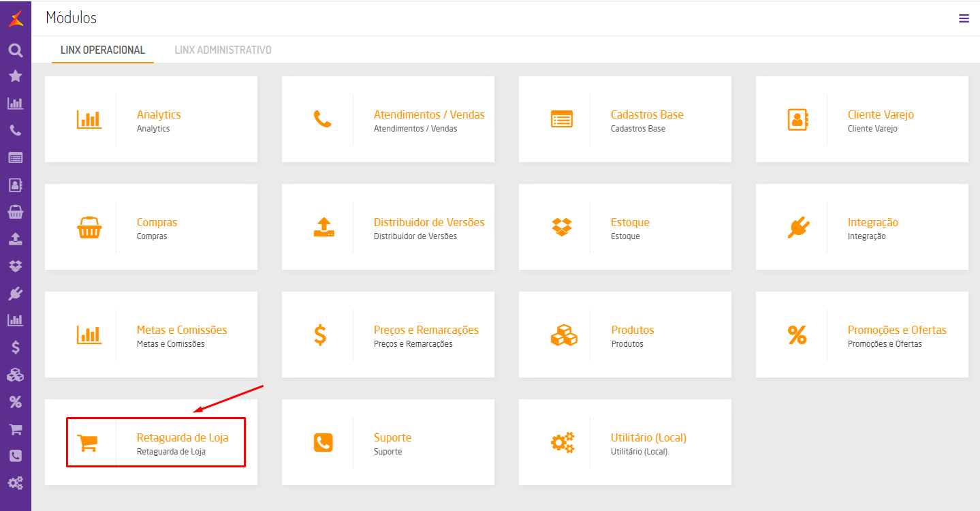Viewport: 980px width, 511px height.
Task: Click the sidebar square phone icon
Action: [15, 456]
